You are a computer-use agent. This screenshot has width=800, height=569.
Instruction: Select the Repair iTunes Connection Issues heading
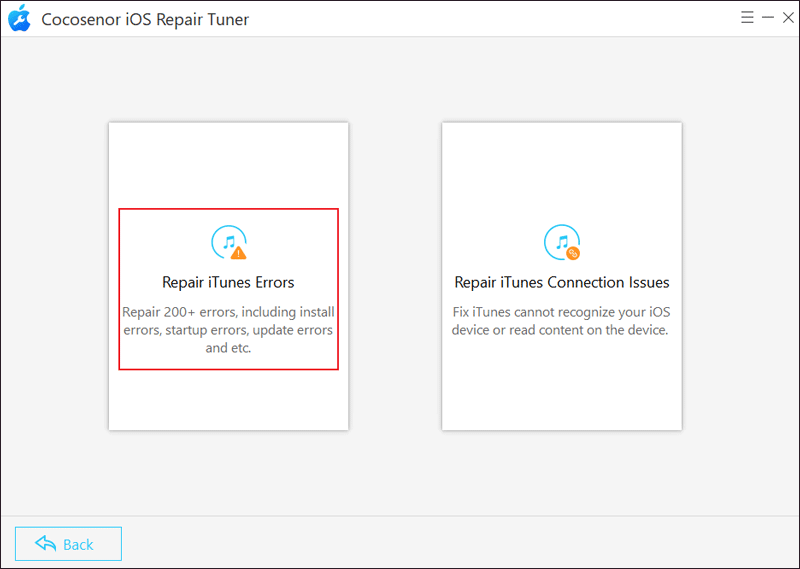pyautogui.click(x=562, y=282)
